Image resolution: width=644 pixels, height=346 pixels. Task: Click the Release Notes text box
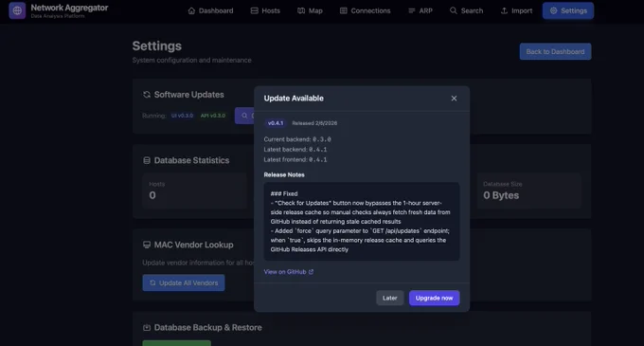(x=362, y=222)
